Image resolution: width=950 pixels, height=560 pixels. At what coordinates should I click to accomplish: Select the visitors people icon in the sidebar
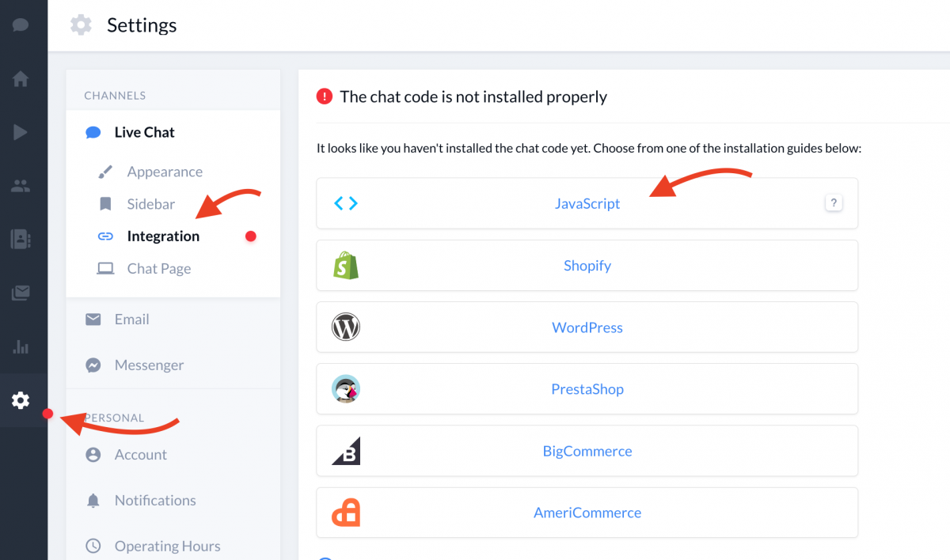[x=21, y=187]
